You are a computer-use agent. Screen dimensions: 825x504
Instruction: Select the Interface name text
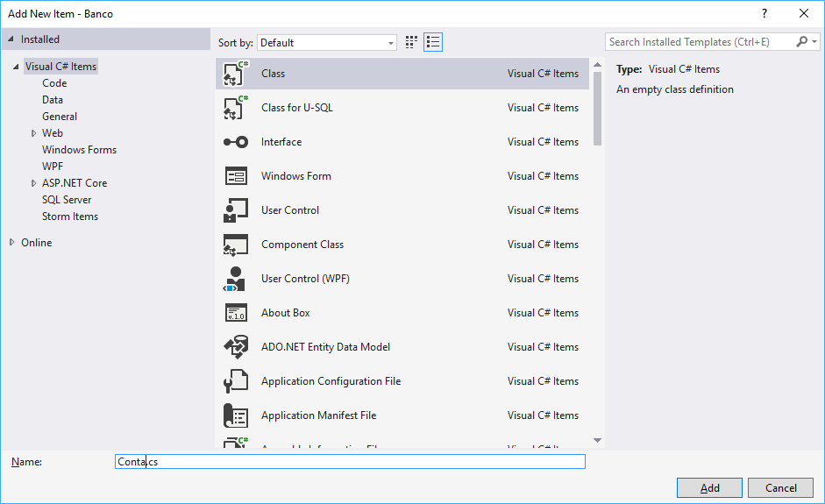[x=281, y=141]
